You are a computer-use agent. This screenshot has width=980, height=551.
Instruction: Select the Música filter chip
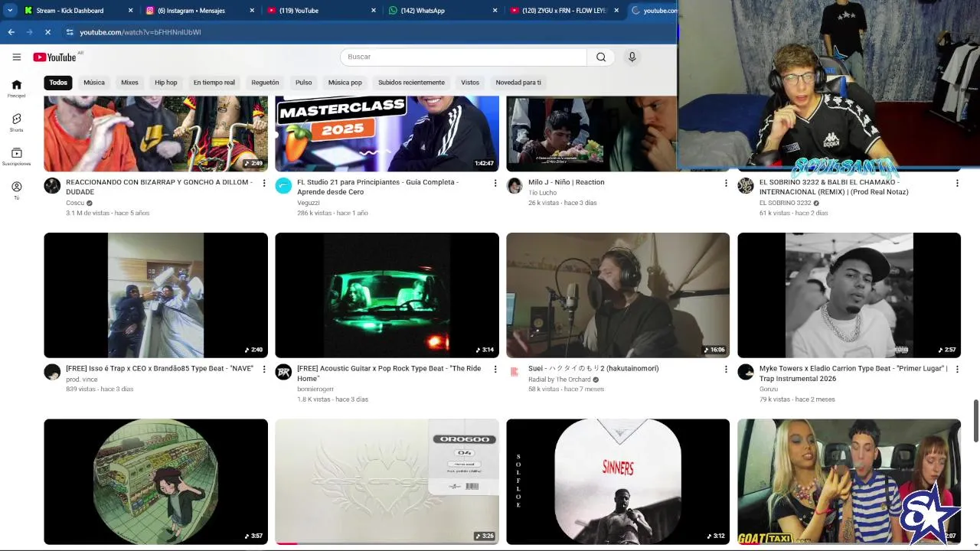tap(94, 83)
